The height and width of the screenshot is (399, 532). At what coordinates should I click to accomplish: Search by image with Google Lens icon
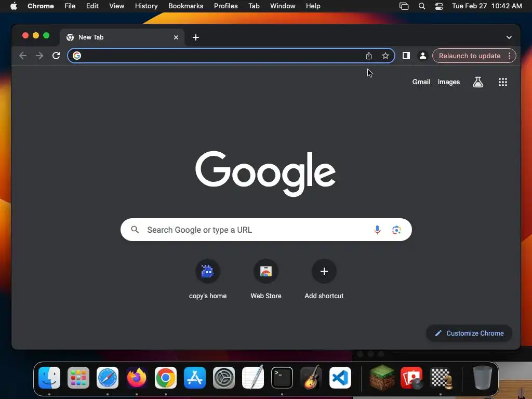coord(396,230)
